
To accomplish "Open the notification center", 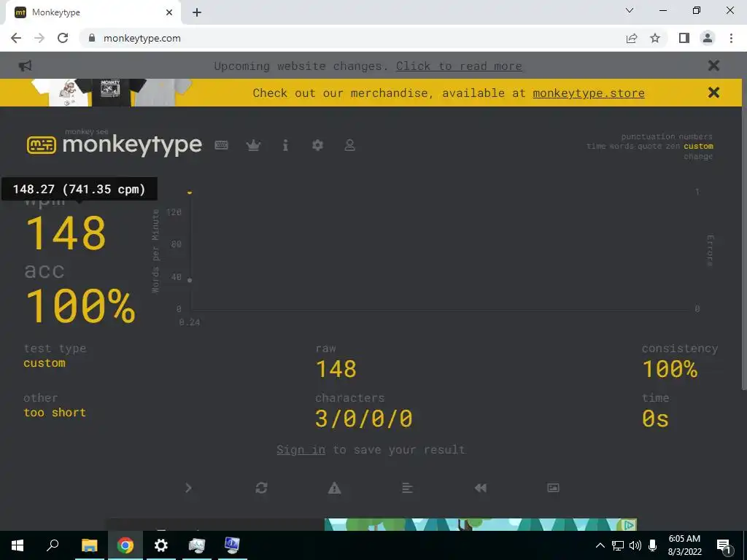I will coord(724,546).
